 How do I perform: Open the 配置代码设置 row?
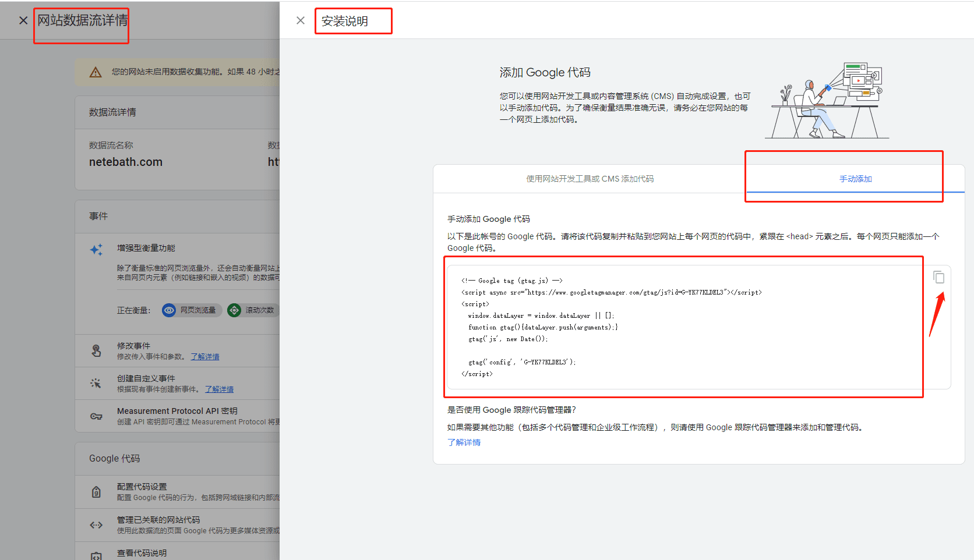(178, 492)
